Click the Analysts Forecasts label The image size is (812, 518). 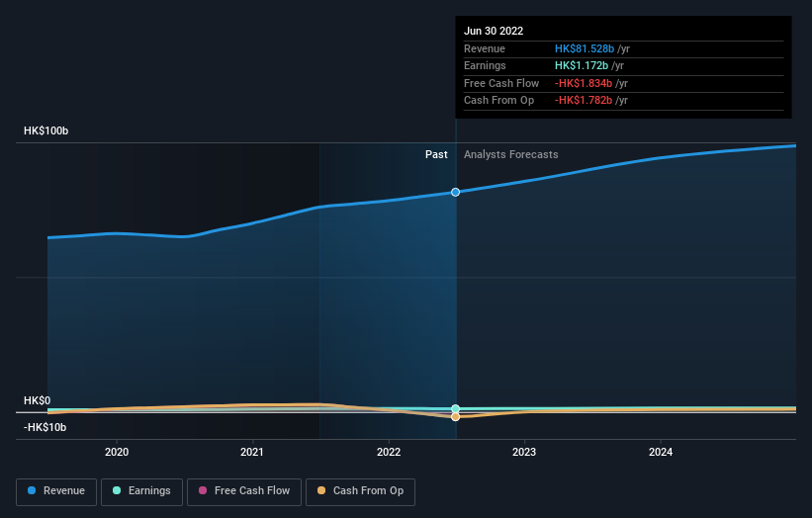pyautogui.click(x=511, y=154)
